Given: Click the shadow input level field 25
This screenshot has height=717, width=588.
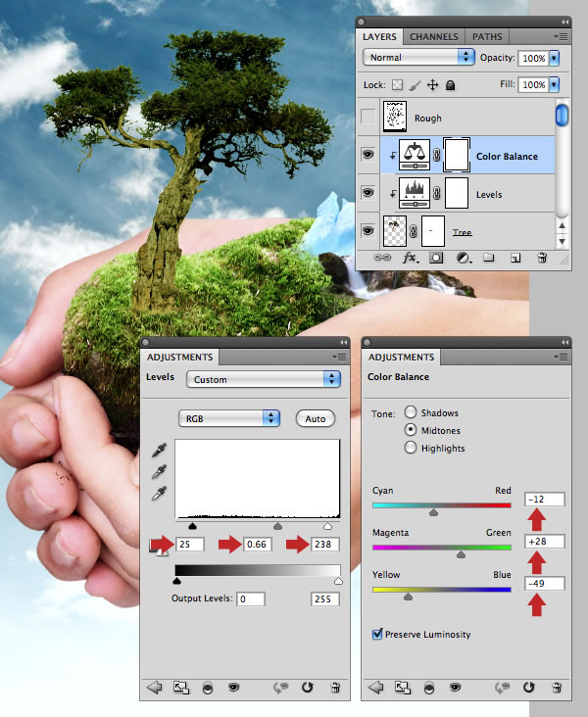Looking at the screenshot, I should pos(190,545).
